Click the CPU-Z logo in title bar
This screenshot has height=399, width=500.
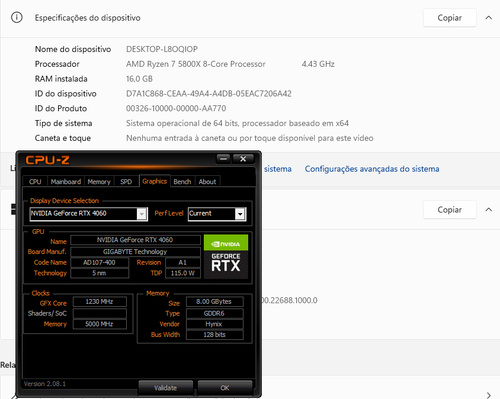tap(48, 160)
